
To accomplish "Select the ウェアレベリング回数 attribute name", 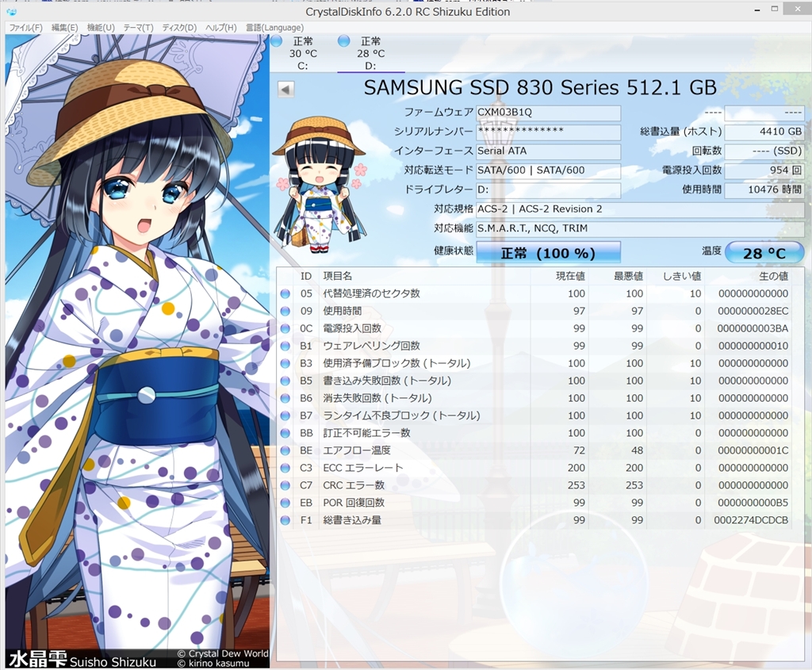I will (371, 346).
